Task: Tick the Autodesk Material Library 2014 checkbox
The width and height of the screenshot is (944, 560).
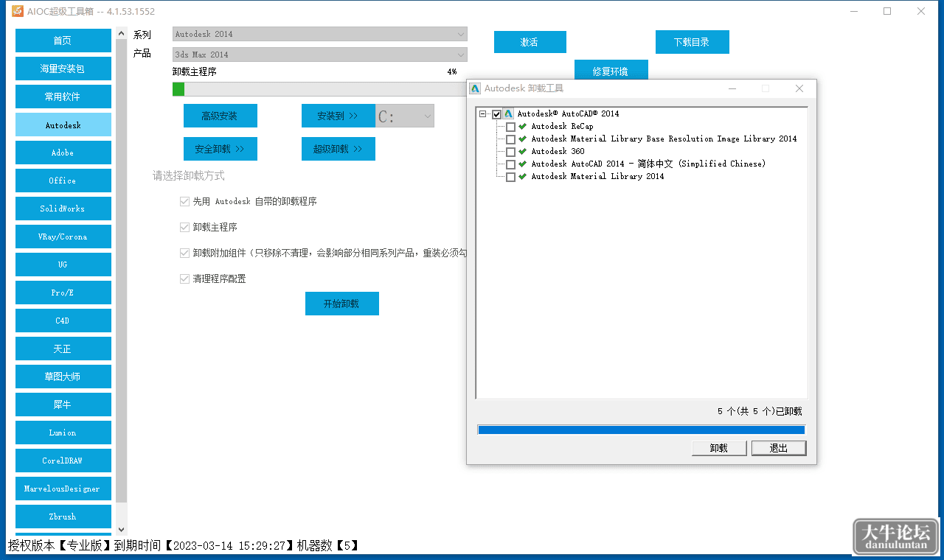Action: (510, 177)
